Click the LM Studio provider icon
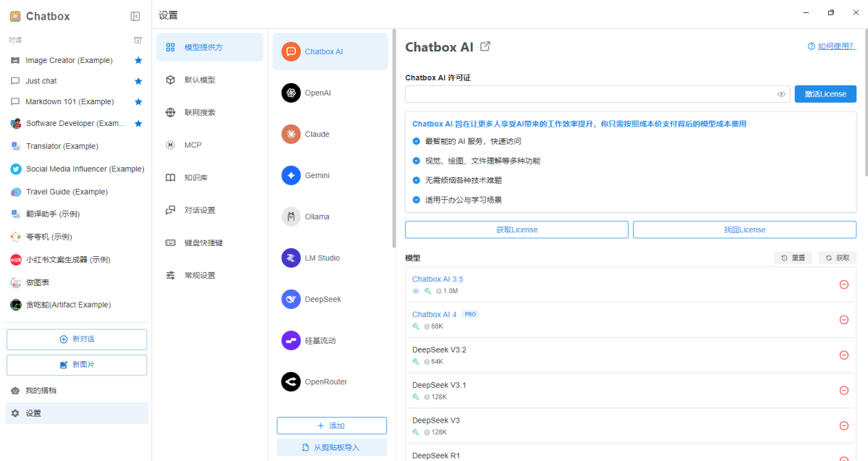Image resolution: width=868 pixels, height=461 pixels. point(290,258)
